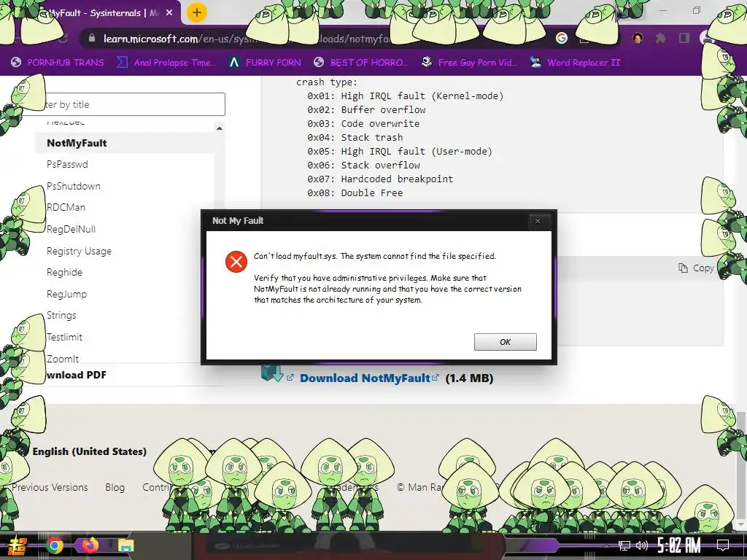Open the Extensions puzzle-piece menu
Screen dimensions: 747x560
(661, 38)
